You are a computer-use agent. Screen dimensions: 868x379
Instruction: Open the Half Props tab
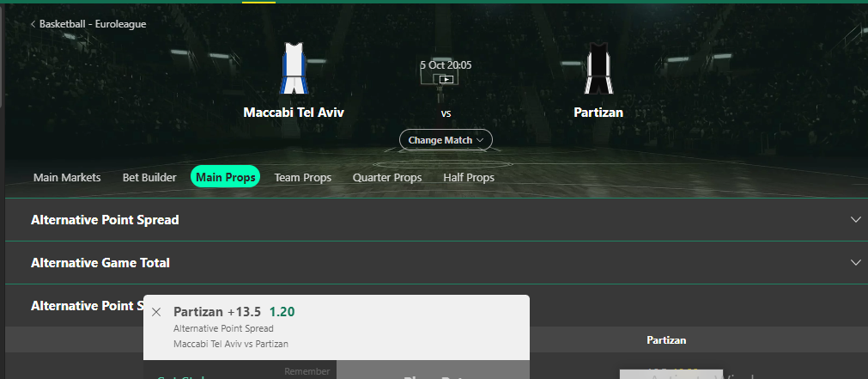click(x=469, y=178)
